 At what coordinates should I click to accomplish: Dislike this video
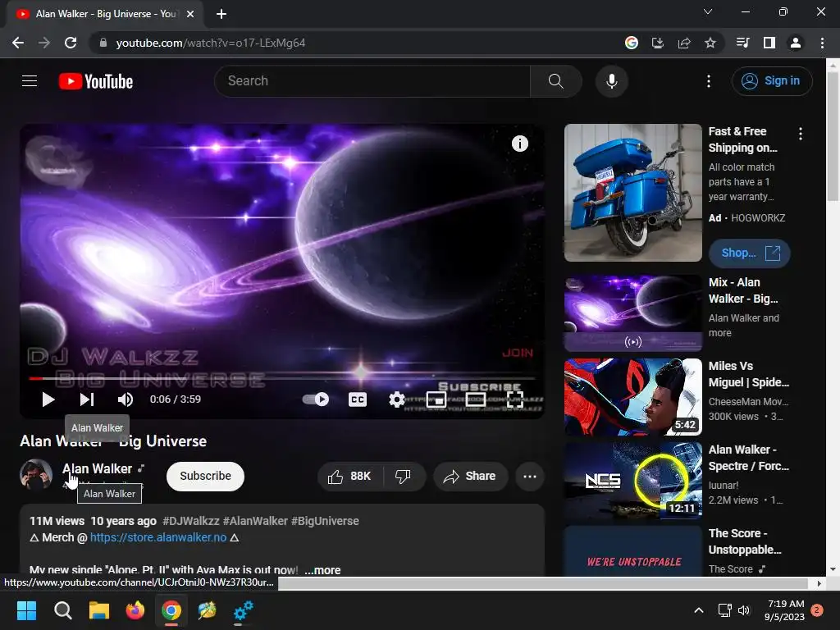404,476
